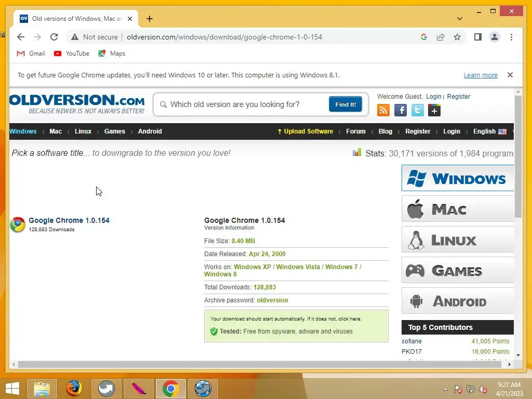Click the Mac platform sidebar button
Image resolution: width=532 pixels, height=399 pixels.
(458, 209)
